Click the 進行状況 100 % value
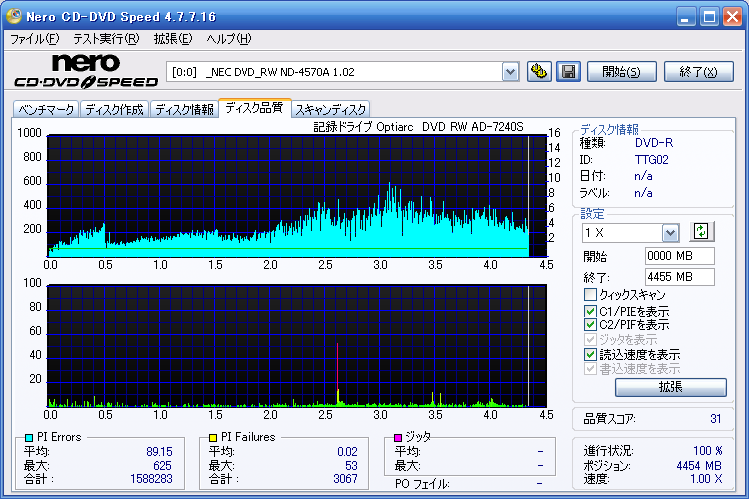Viewport: 749px width, 499px height. pyautogui.click(x=707, y=451)
